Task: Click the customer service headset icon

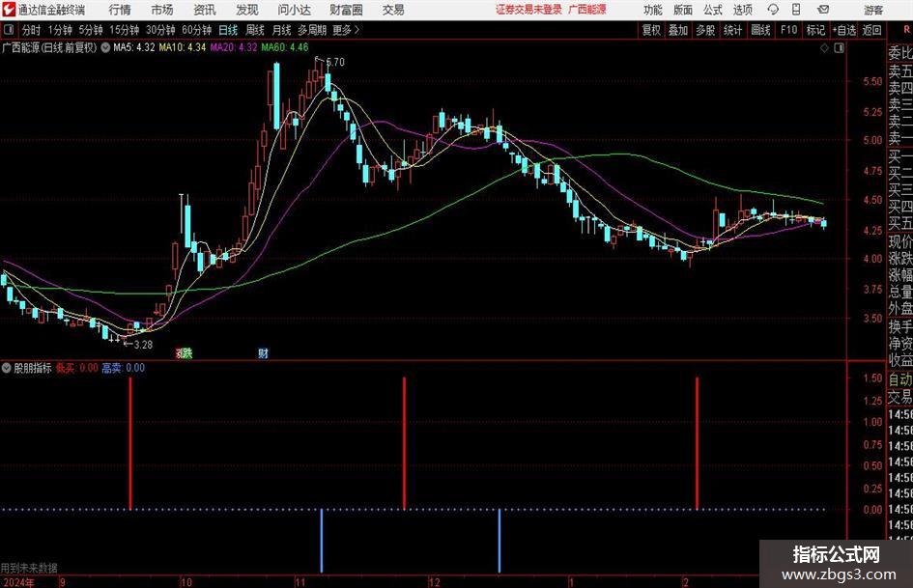Action: coord(773,10)
